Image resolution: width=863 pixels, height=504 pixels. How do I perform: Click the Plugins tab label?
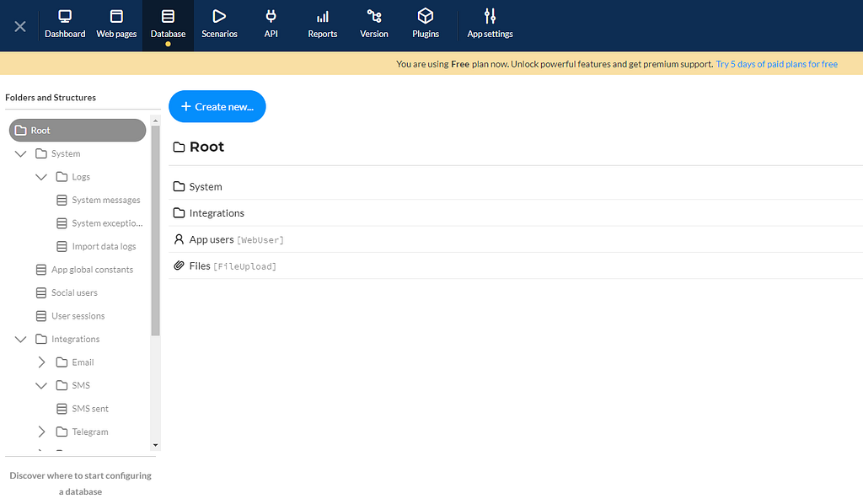[x=426, y=34]
